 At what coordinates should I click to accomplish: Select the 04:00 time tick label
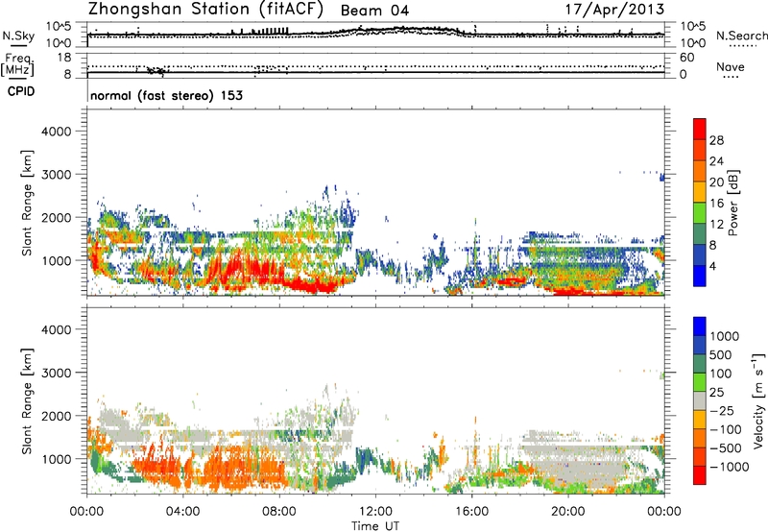point(182,512)
